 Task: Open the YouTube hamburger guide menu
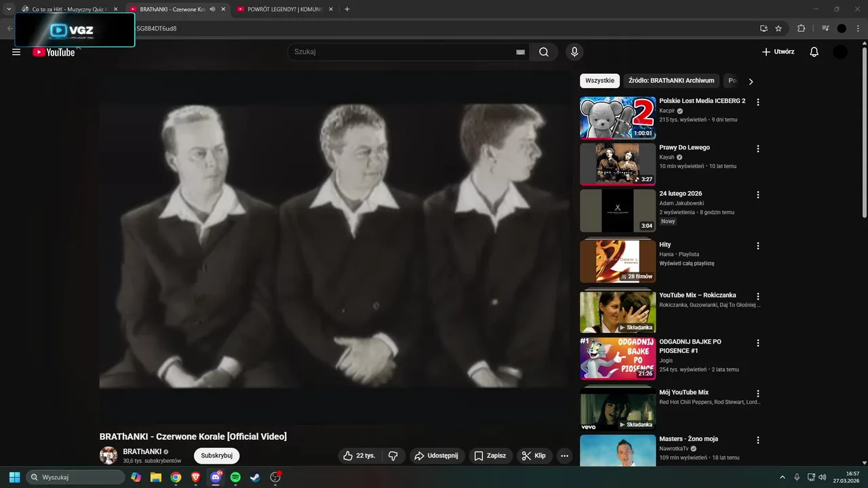[16, 52]
